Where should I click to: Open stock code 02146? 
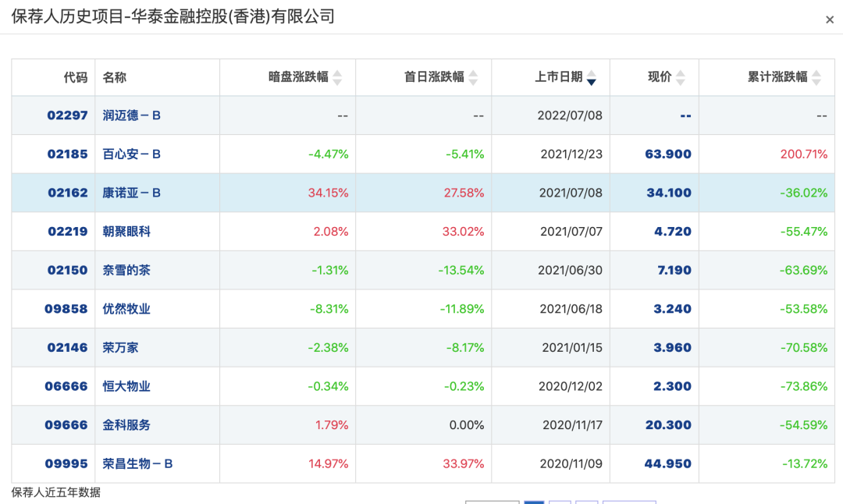(x=67, y=348)
